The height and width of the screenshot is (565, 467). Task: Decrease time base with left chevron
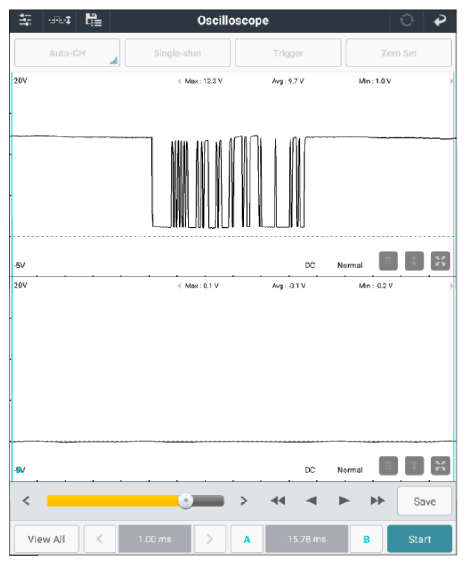click(100, 539)
